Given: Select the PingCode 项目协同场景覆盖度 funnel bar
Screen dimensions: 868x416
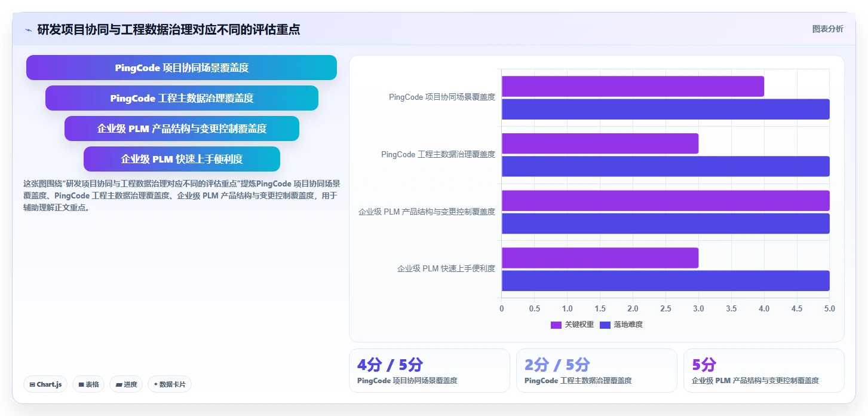Looking at the screenshot, I should (182, 68).
